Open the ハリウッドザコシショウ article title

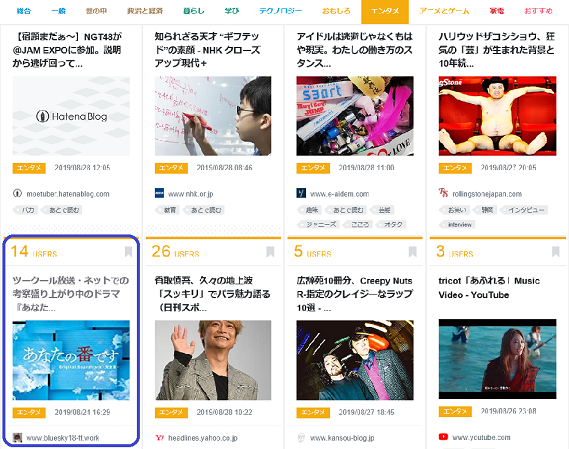point(496,50)
